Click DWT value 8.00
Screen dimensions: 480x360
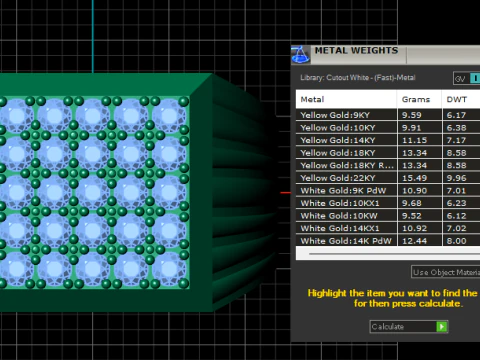456,241
